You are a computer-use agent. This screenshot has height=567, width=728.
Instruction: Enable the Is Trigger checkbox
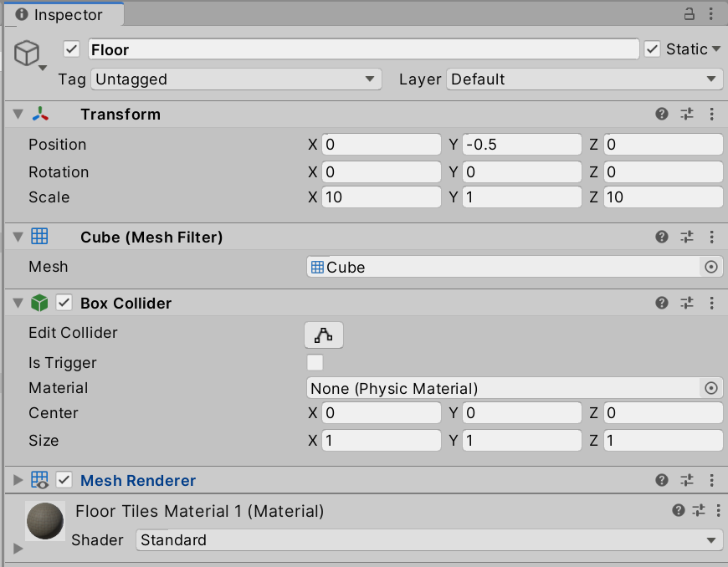pyautogui.click(x=315, y=362)
